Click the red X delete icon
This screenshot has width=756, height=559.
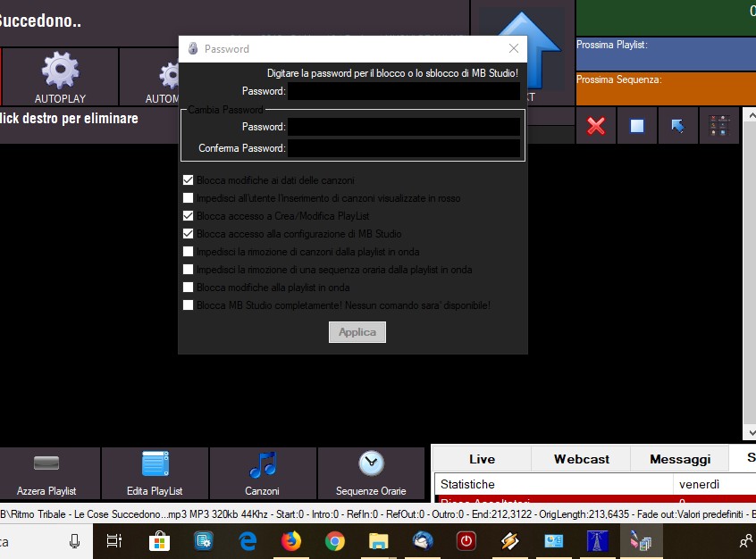click(596, 127)
